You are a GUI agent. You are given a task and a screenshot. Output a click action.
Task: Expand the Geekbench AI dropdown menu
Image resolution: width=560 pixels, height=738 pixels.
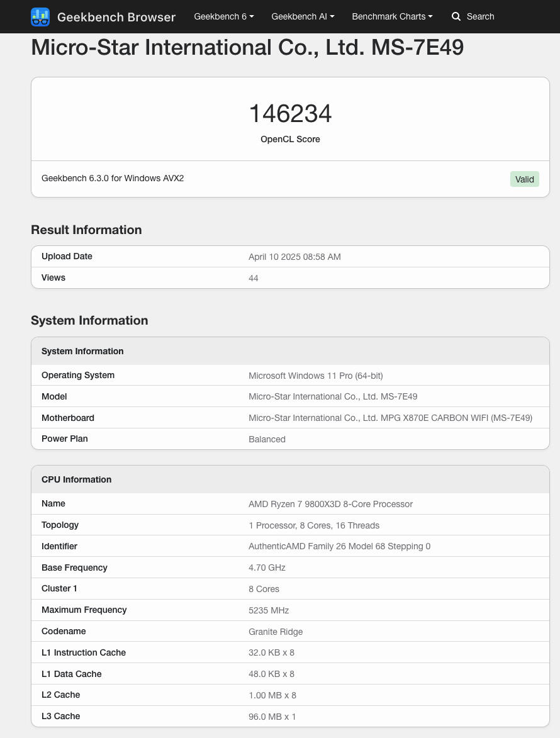[303, 16]
